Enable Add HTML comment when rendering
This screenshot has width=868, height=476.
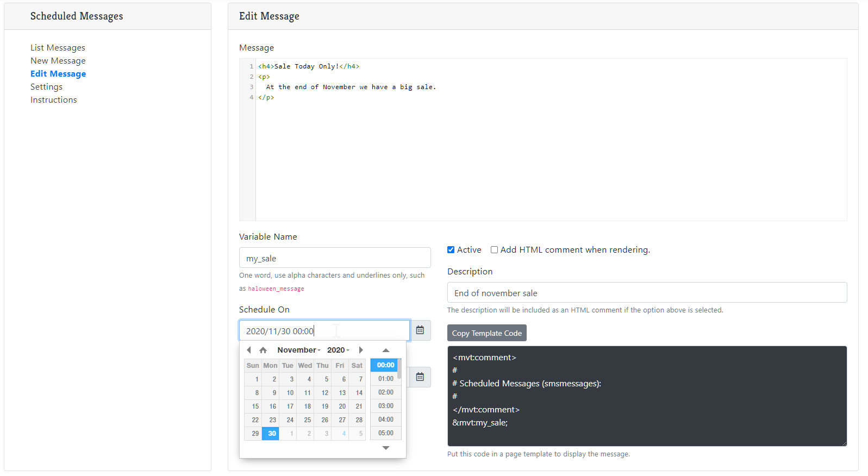(494, 250)
